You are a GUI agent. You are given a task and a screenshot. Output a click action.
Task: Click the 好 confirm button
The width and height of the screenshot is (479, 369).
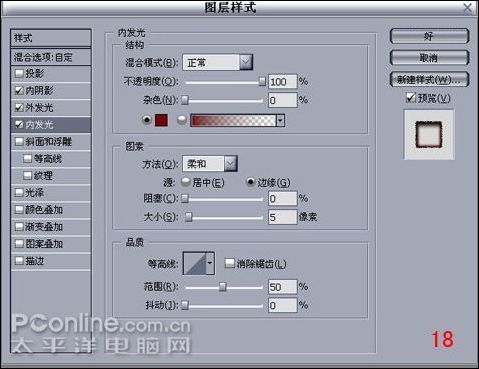[x=429, y=36]
